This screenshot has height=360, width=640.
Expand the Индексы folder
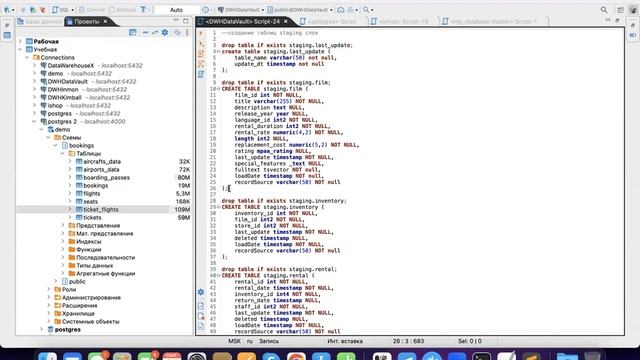(63, 241)
